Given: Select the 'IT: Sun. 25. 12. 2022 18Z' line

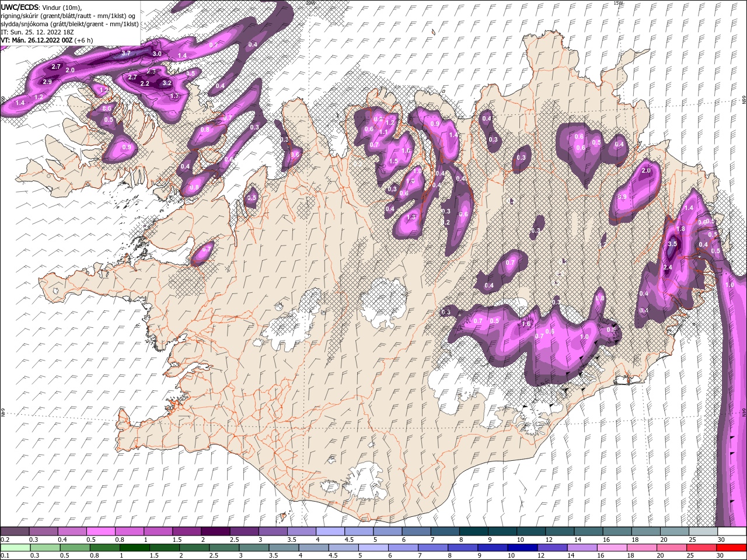Looking at the screenshot, I should [36, 32].
